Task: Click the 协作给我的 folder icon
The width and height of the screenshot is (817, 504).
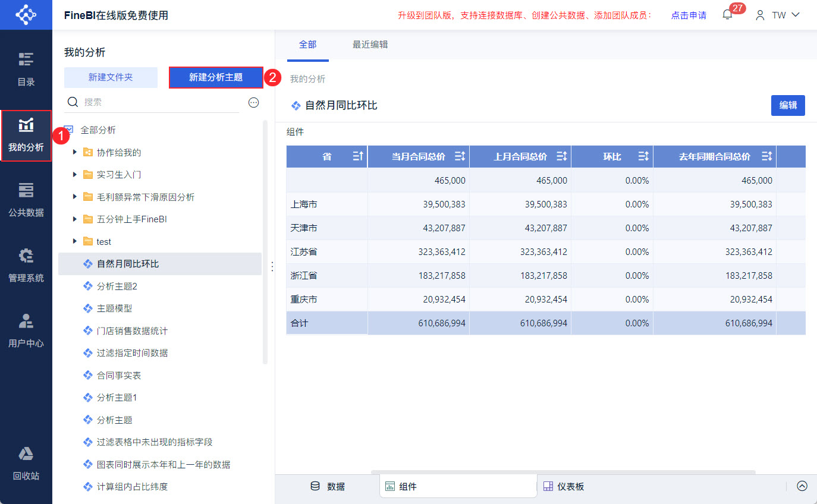Action: pos(88,153)
